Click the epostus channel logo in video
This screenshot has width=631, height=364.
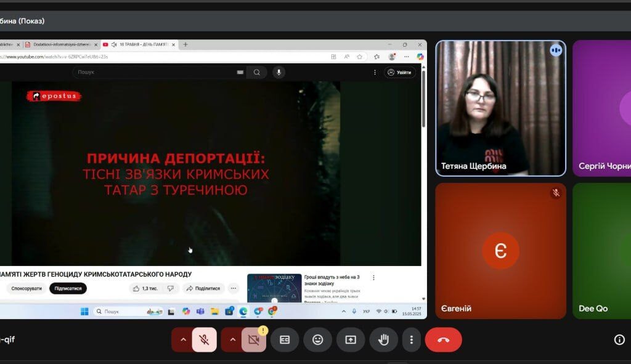54,95
